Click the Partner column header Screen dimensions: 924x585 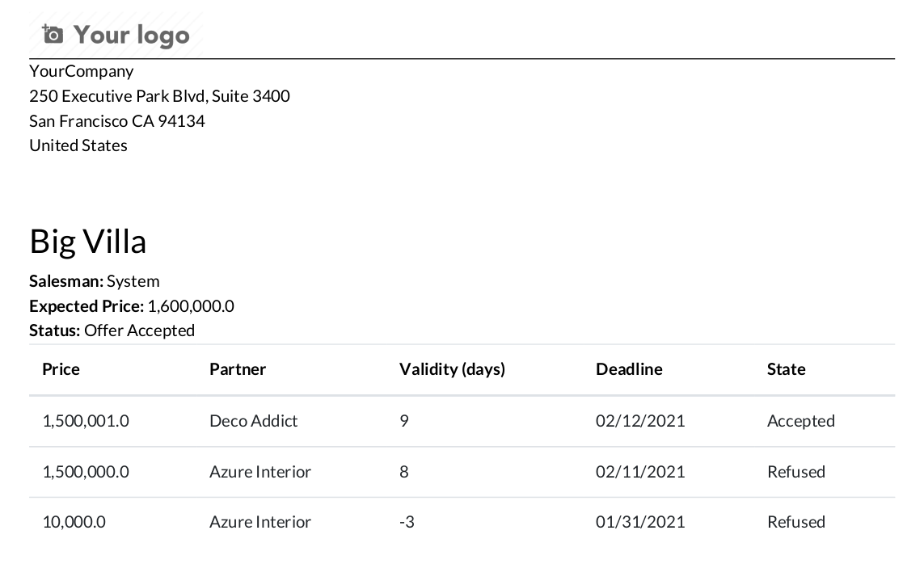point(238,368)
